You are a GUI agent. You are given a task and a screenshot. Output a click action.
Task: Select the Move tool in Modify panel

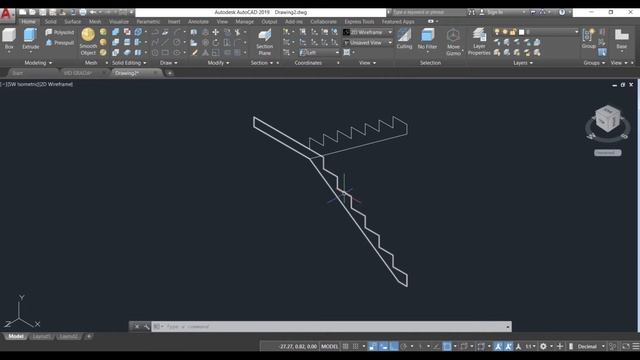coord(216,32)
